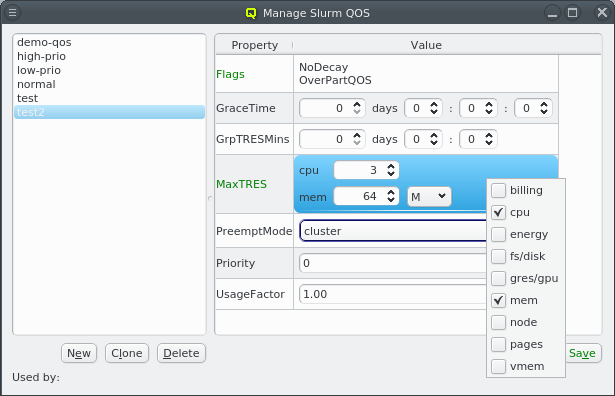615x396 pixels.
Task: Clone the selected QOS
Action: (127, 353)
